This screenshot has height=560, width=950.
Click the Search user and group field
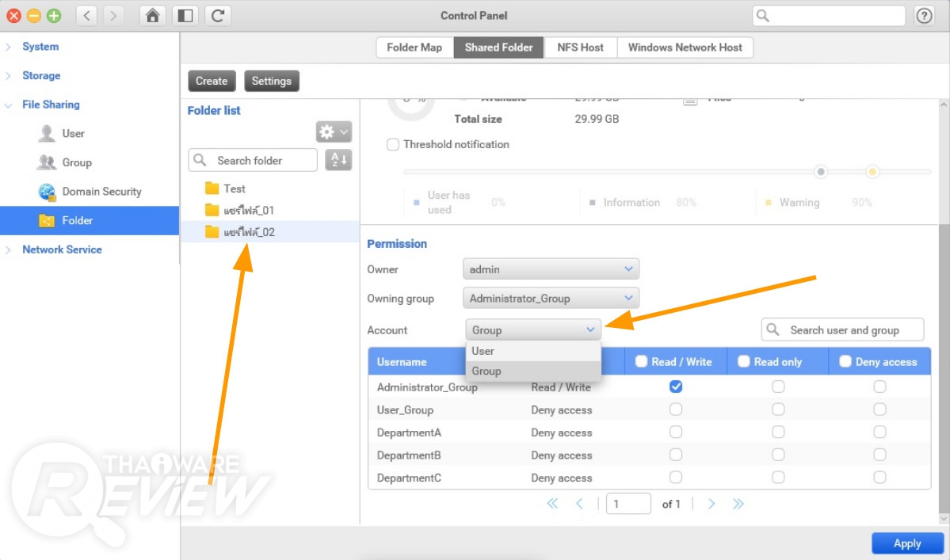(x=842, y=330)
